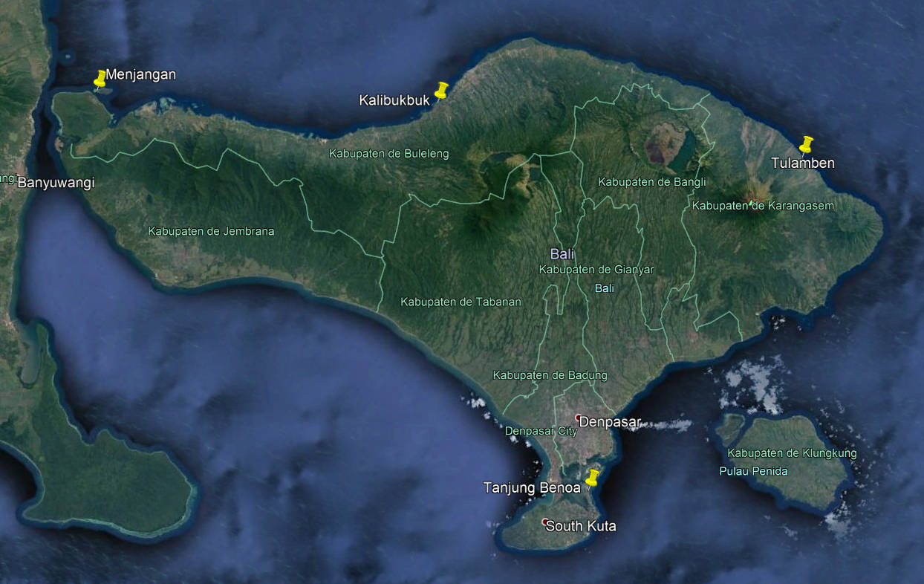Select the Kabupaten de Jembrana label

click(211, 231)
